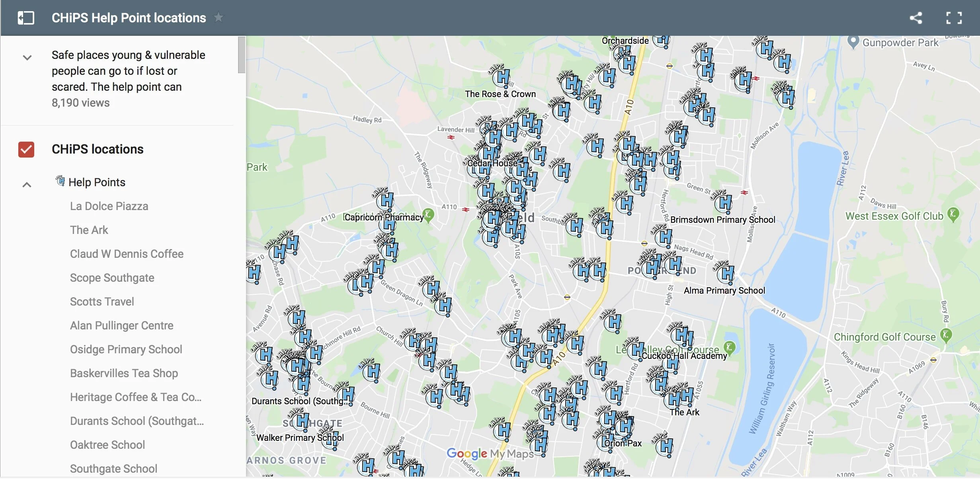This screenshot has width=980, height=479.
Task: Click the share map icon
Action: [916, 18]
